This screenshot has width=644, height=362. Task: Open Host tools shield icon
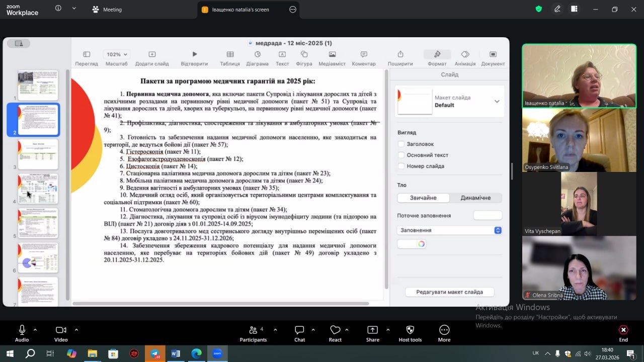point(410,330)
